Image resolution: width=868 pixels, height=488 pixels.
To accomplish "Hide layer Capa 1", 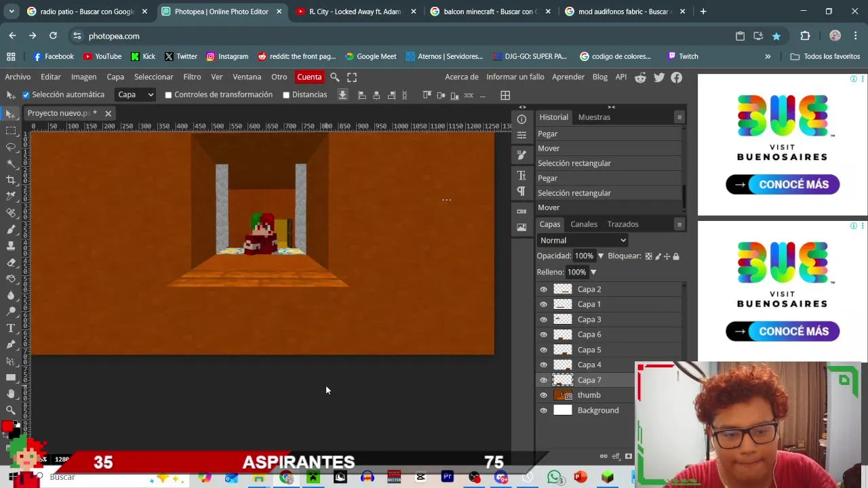I will [543, 304].
